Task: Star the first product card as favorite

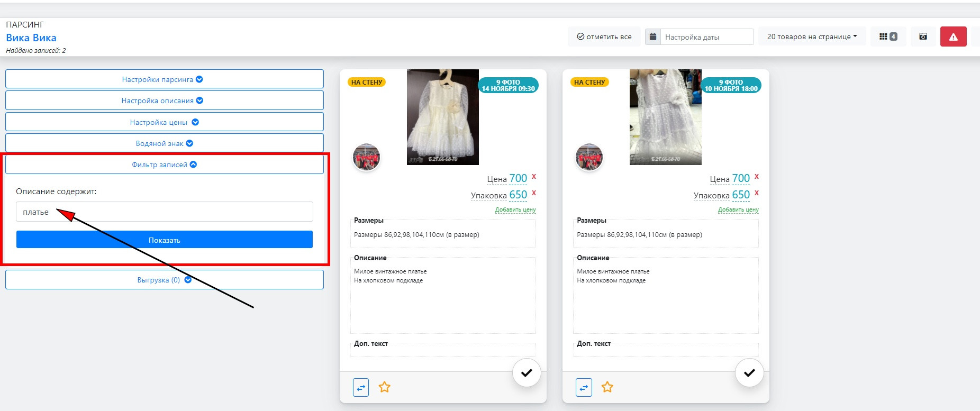Action: tap(385, 387)
